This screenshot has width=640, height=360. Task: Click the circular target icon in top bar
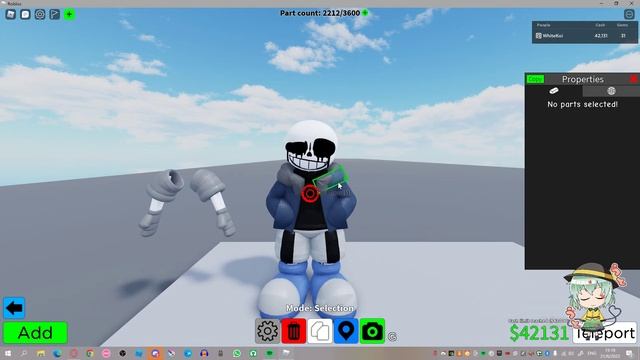coord(40,14)
